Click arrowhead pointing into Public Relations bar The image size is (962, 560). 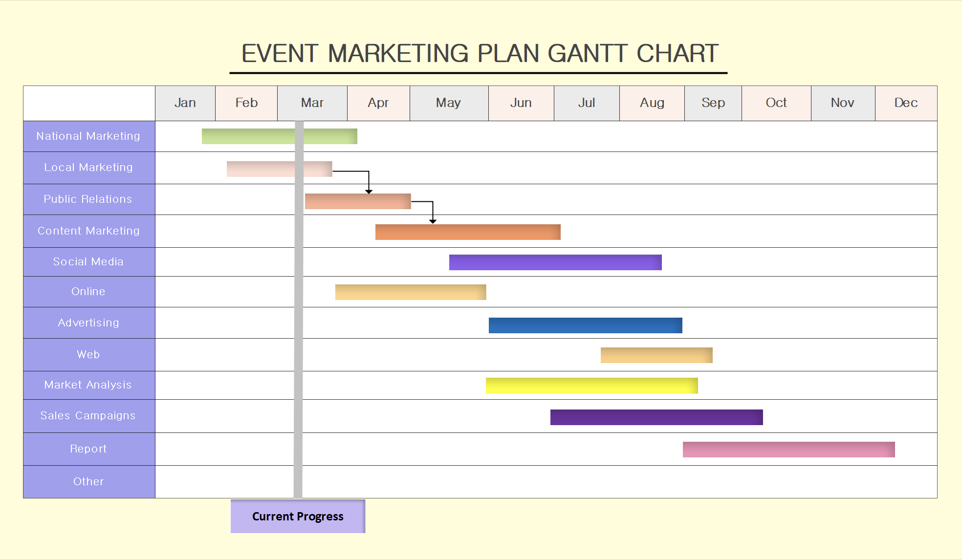click(369, 191)
